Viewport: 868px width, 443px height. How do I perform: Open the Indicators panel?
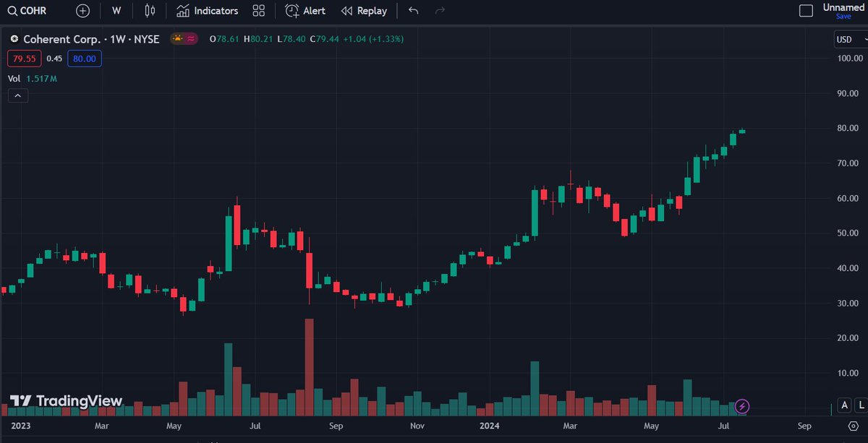pyautogui.click(x=208, y=10)
